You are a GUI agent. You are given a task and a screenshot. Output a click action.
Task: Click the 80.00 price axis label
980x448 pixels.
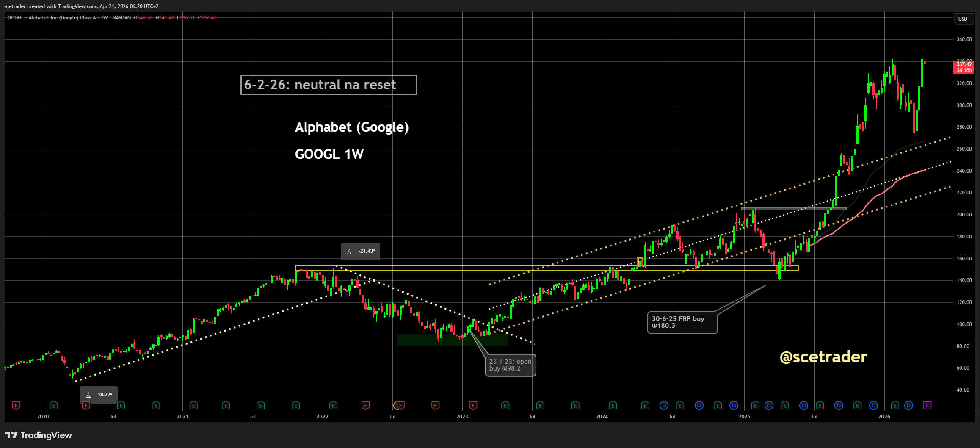[963, 346]
